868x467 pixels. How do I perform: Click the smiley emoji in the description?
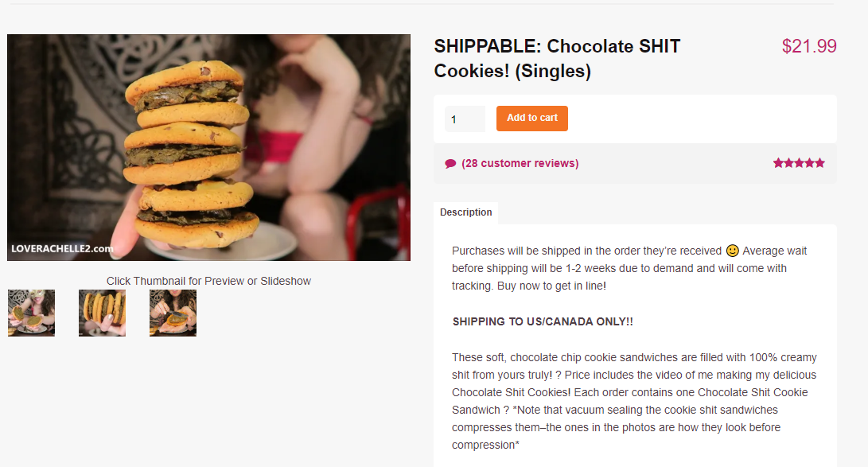pyautogui.click(x=733, y=251)
